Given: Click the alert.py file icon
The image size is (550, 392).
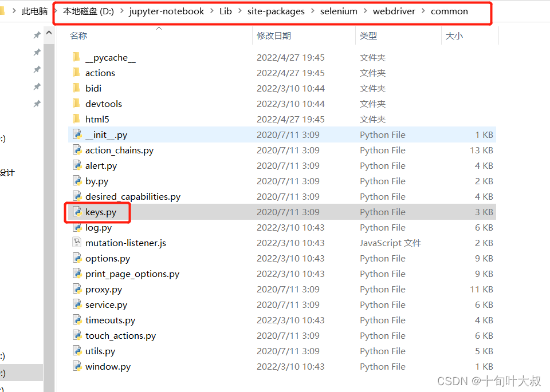Looking at the screenshot, I should point(77,165).
